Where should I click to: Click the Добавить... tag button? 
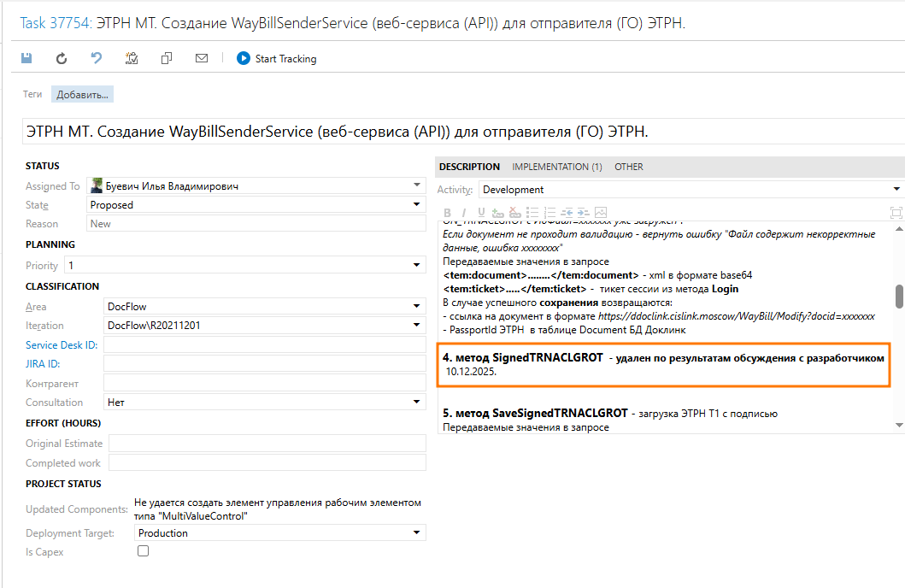point(82,95)
